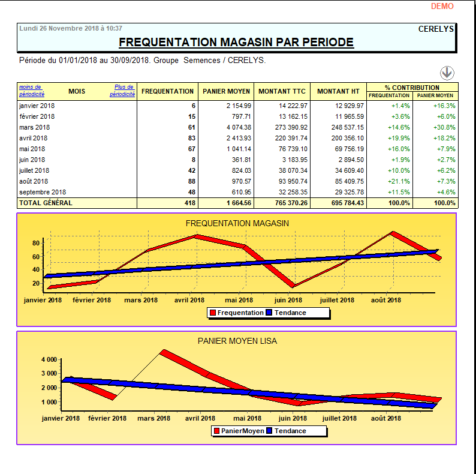Select the PANIER MOYEN column header

pos(227,91)
